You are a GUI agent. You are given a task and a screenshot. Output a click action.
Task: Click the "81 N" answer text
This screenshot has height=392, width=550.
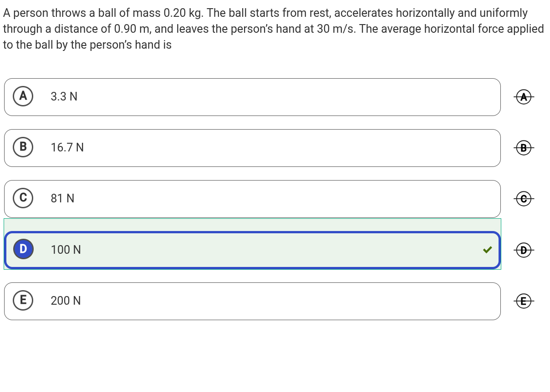point(63,199)
